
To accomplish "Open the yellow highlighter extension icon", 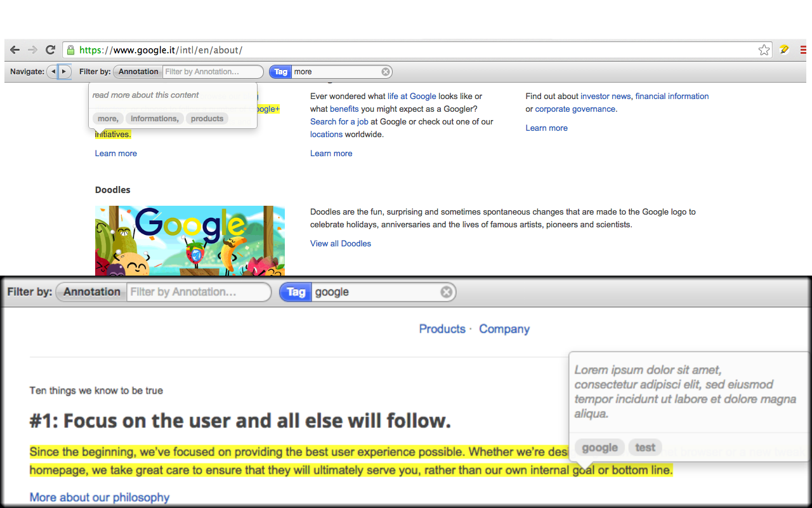I will pos(785,50).
